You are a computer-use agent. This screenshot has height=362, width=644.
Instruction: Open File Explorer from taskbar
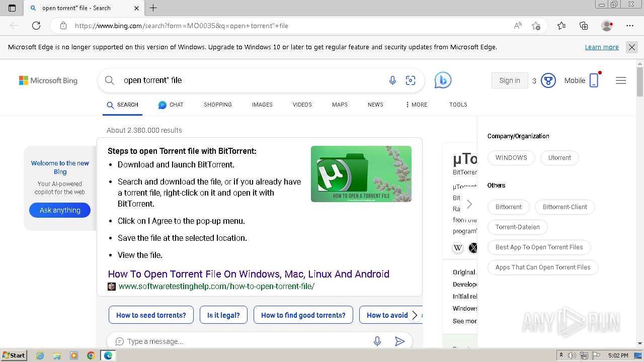(x=57, y=355)
